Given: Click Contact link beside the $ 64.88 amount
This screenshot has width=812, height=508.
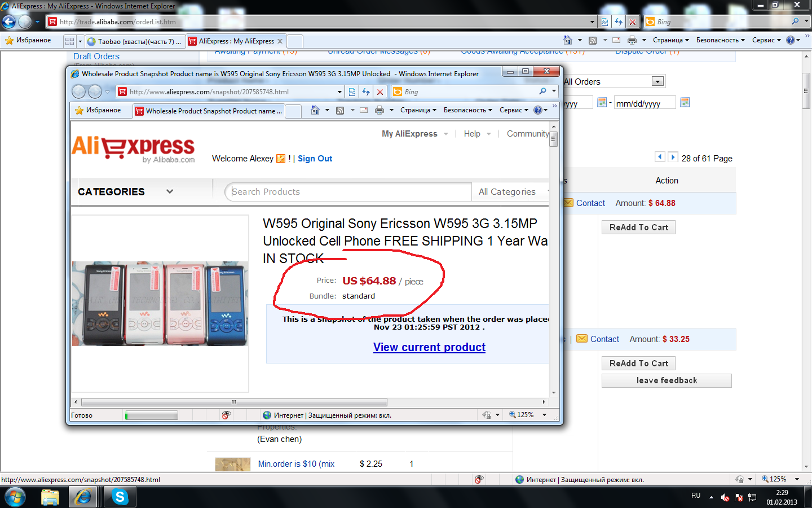Looking at the screenshot, I should pyautogui.click(x=590, y=203).
